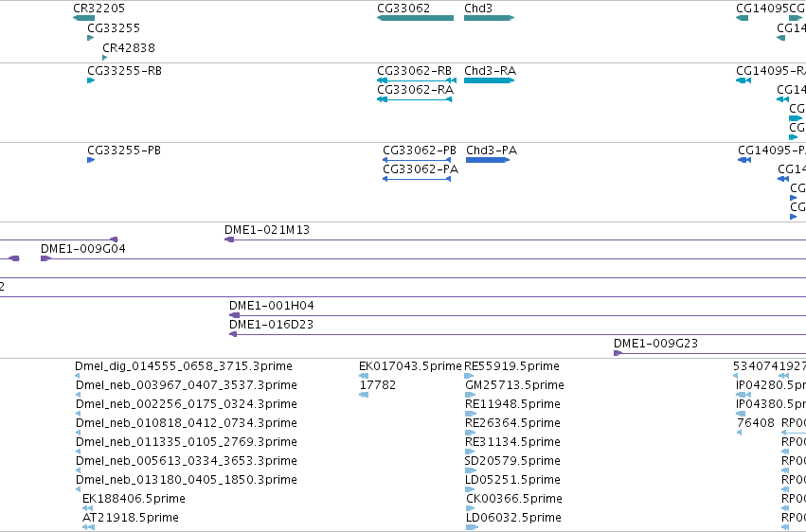Click the CK00366.5prime EST label
This screenshot has height=532, width=806.
514,499
